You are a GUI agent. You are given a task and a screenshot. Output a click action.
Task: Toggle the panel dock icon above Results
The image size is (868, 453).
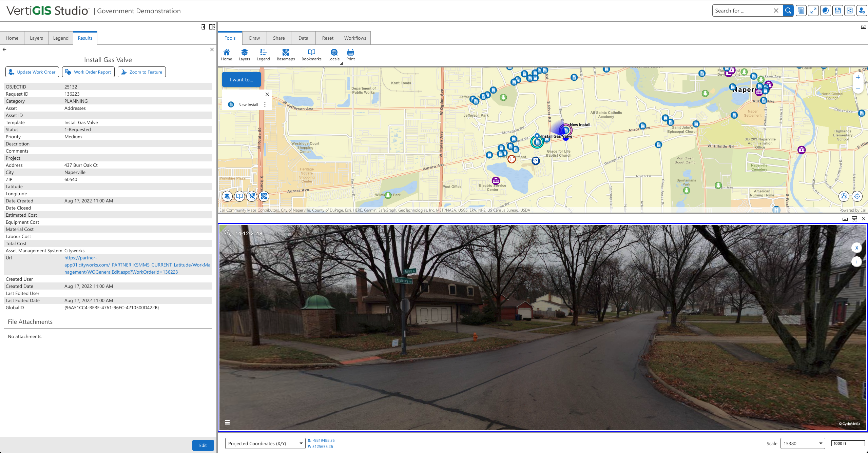212,27
